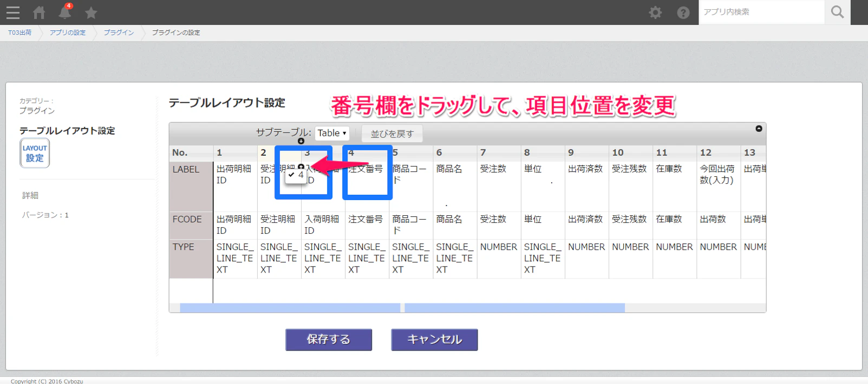Click the magnifier search button

(x=837, y=12)
